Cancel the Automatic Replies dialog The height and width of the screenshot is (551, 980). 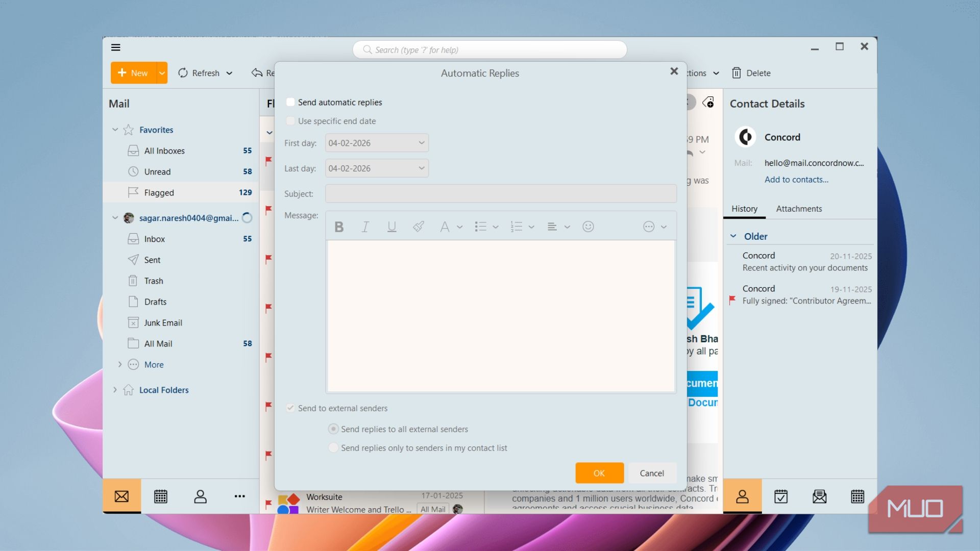pyautogui.click(x=652, y=473)
